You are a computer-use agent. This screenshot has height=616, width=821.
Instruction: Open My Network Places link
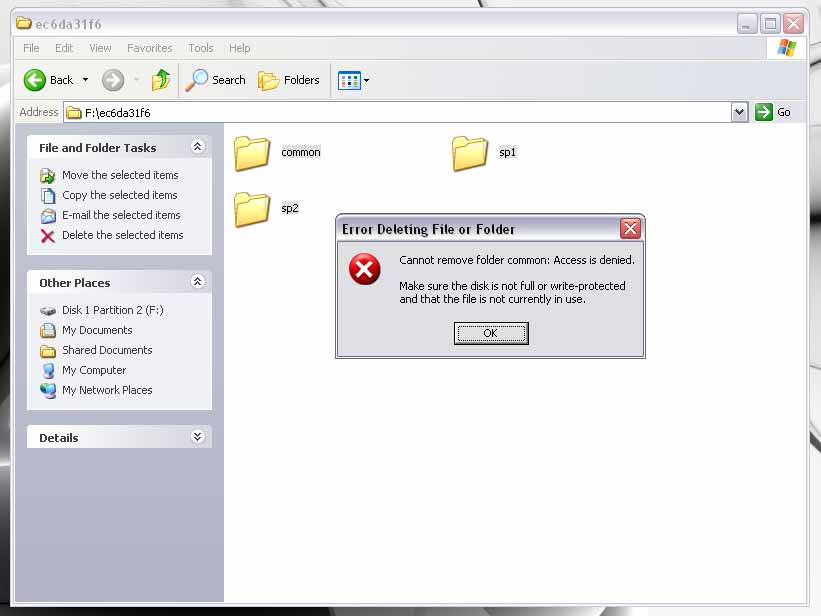pos(107,390)
